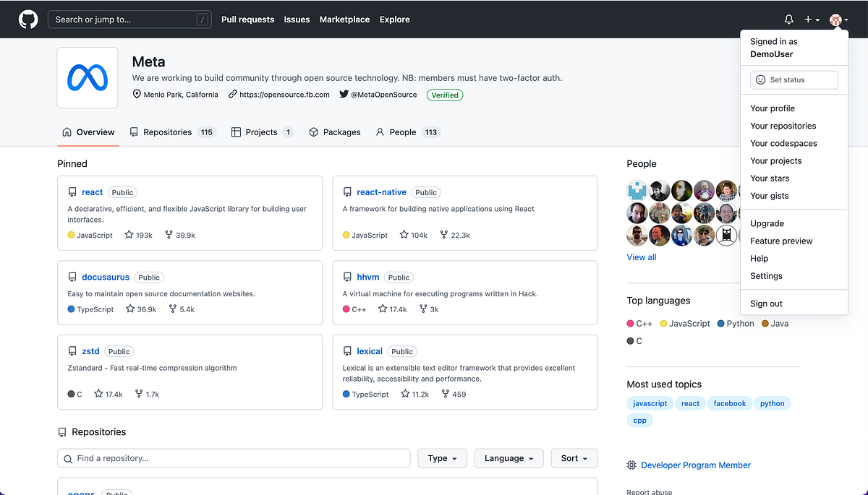Image resolution: width=868 pixels, height=495 pixels.
Task: Open the Set status control
Action: tap(794, 79)
